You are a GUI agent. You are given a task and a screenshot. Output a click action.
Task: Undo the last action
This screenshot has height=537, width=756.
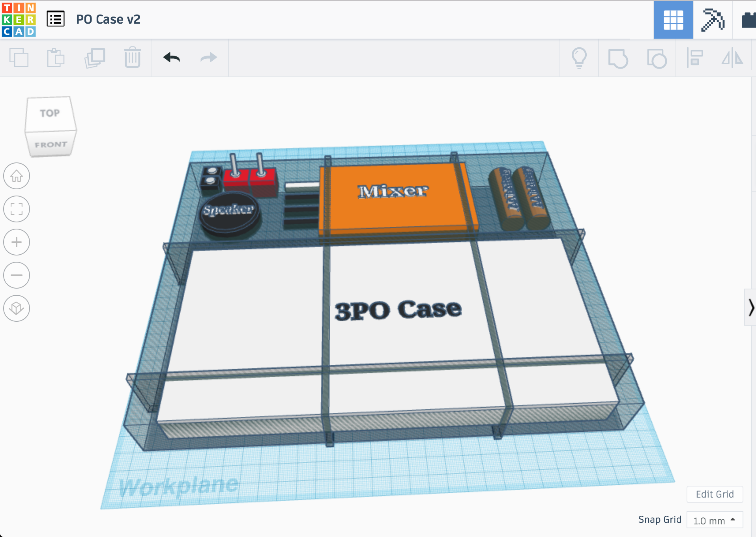click(x=172, y=58)
